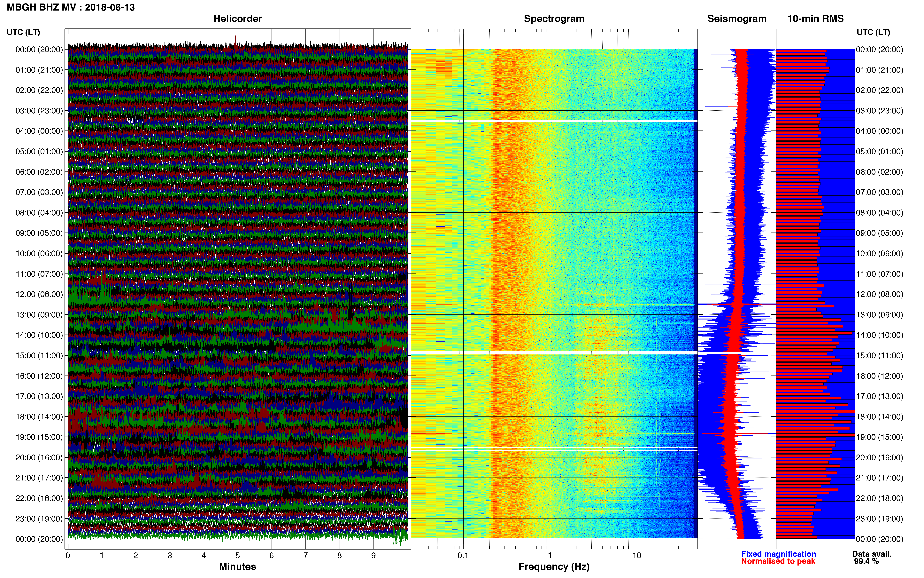This screenshot has width=924, height=578.
Task: Click minute tick '3' on Helicorder axis
Action: (x=170, y=556)
